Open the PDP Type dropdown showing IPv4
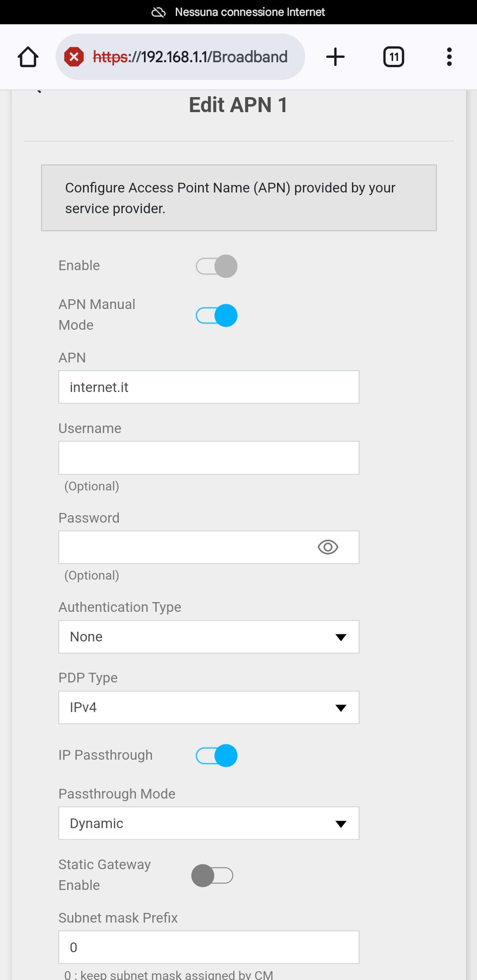 209,708
